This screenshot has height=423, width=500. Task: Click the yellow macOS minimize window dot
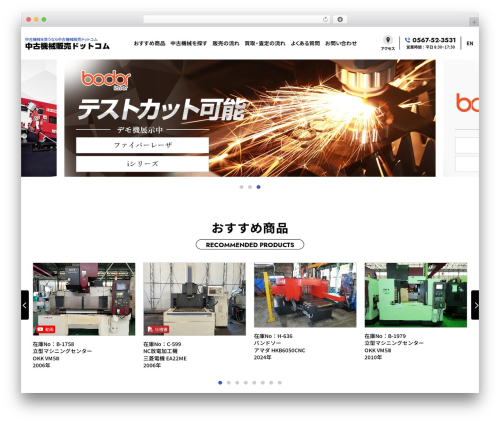pyautogui.click(x=36, y=20)
